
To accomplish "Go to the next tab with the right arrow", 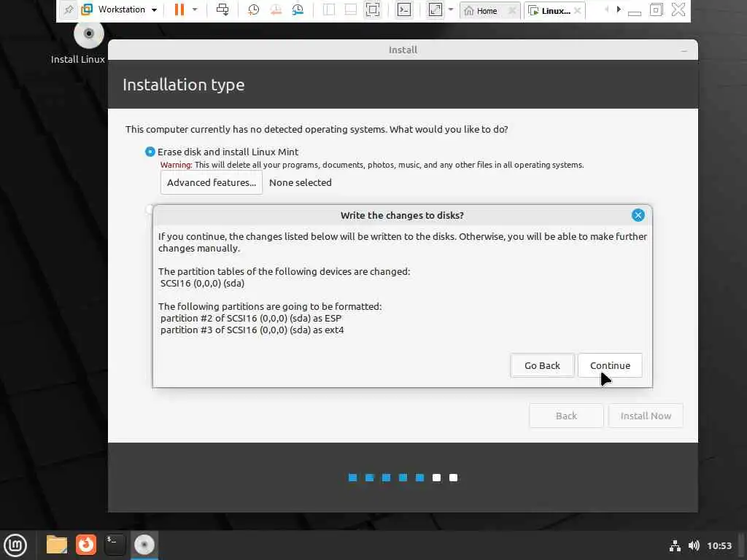I will click(x=619, y=9).
